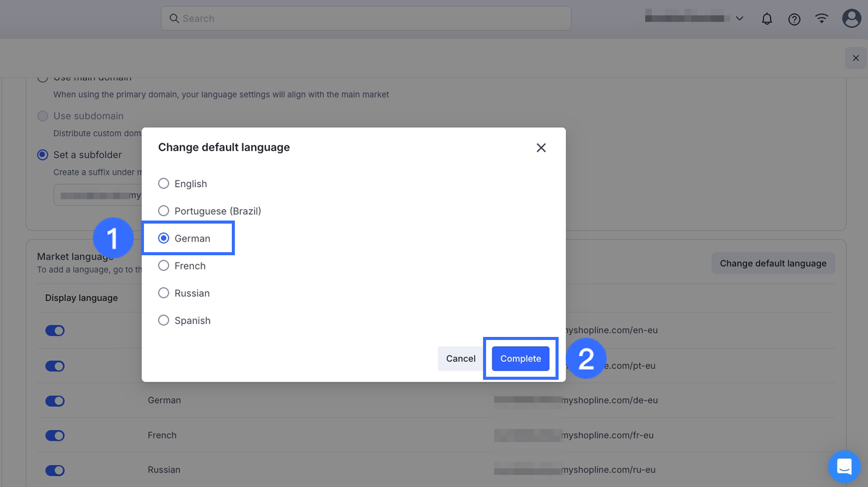Focus the Search input field

pyautogui.click(x=373, y=18)
